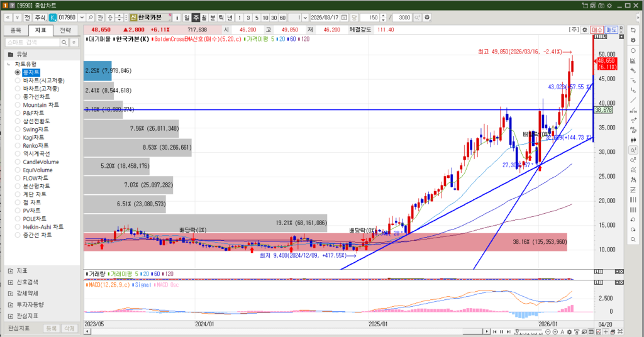Switch to the 전략 tab

pyautogui.click(x=65, y=30)
